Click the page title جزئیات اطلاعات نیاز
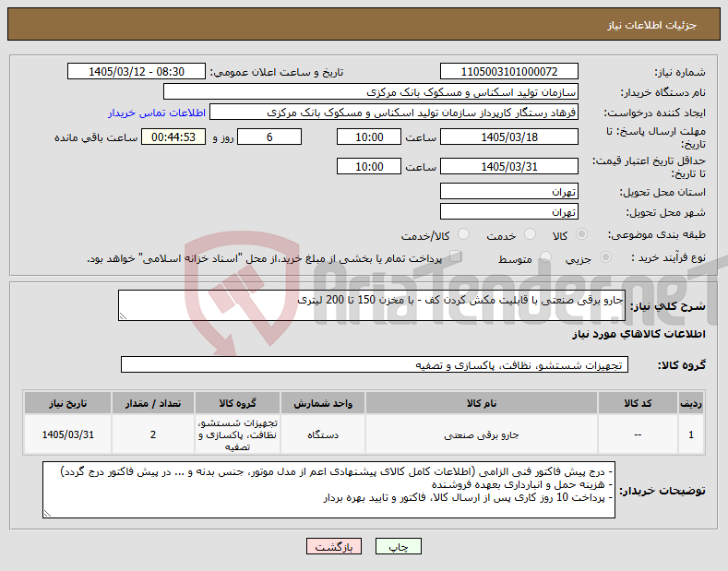 [x=651, y=25]
